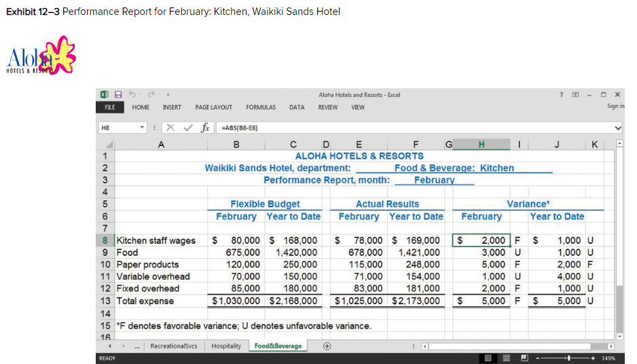Image resolution: width=637 pixels, height=364 pixels.
Task: Switch to the INSERT ribbon tab
Action: [x=172, y=107]
